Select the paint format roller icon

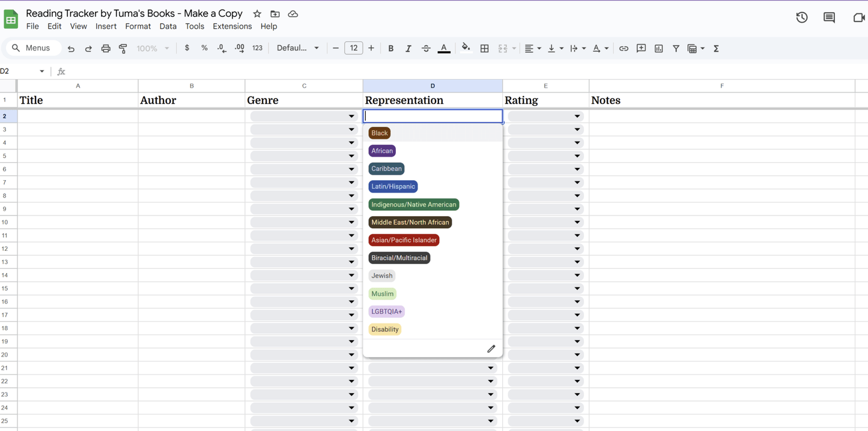123,49
